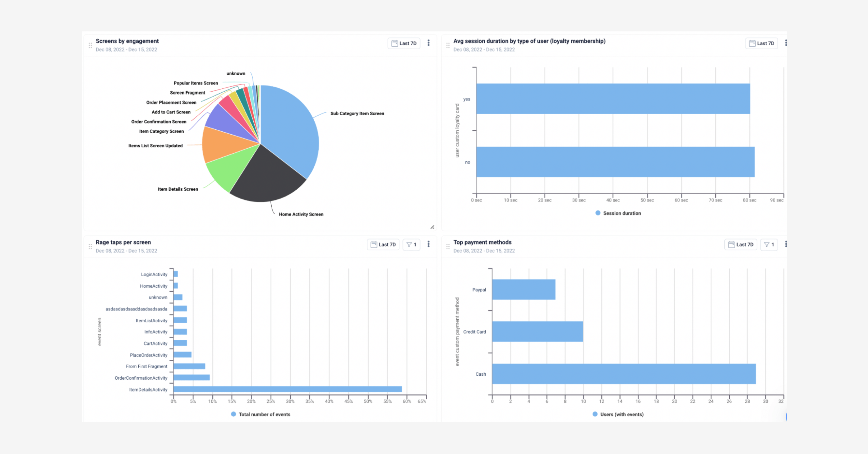Image resolution: width=868 pixels, height=454 pixels.
Task: Click the drag handle of Rage taps per screen
Action: pyautogui.click(x=90, y=246)
